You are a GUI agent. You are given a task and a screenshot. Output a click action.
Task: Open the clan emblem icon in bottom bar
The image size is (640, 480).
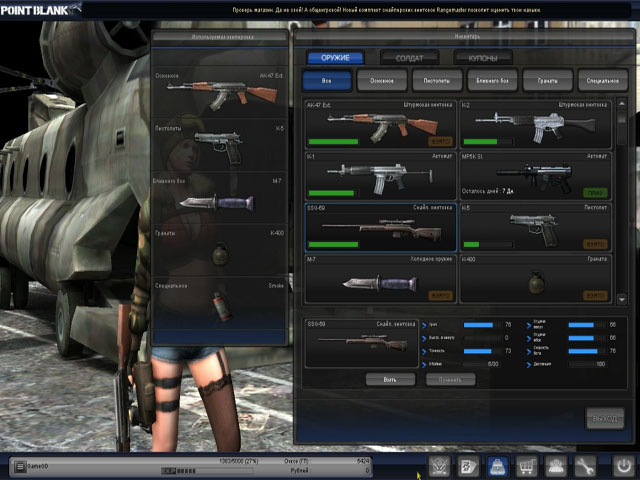point(439,466)
